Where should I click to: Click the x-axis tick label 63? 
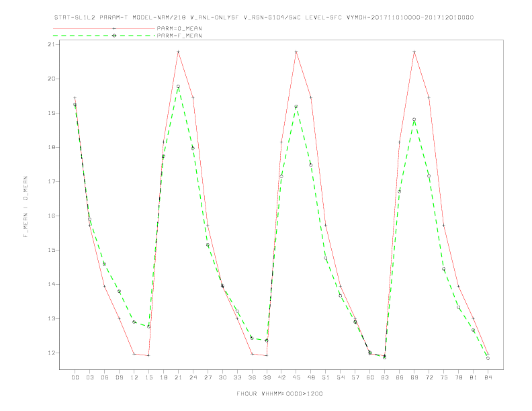coord(385,377)
